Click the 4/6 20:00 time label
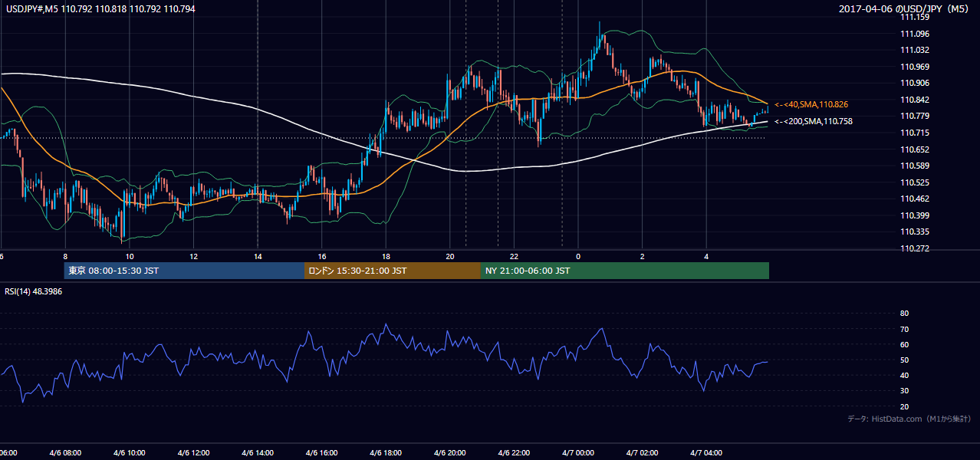The width and height of the screenshot is (980, 460). pyautogui.click(x=449, y=453)
